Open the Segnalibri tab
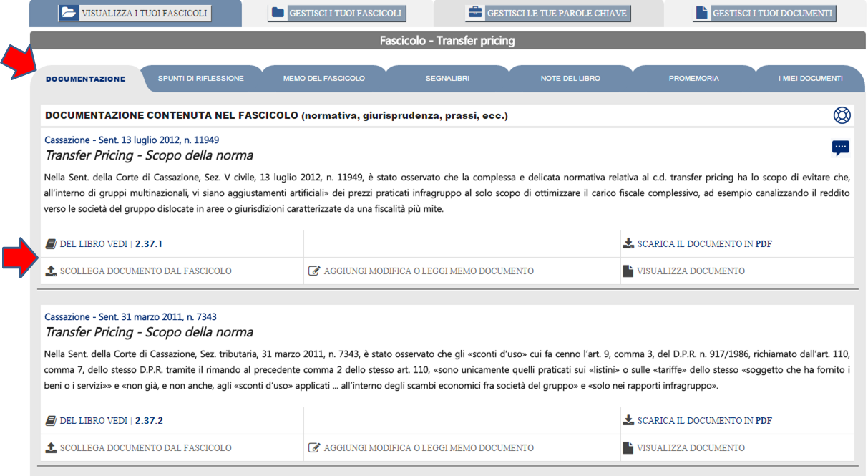The width and height of the screenshot is (868, 476). (447, 79)
